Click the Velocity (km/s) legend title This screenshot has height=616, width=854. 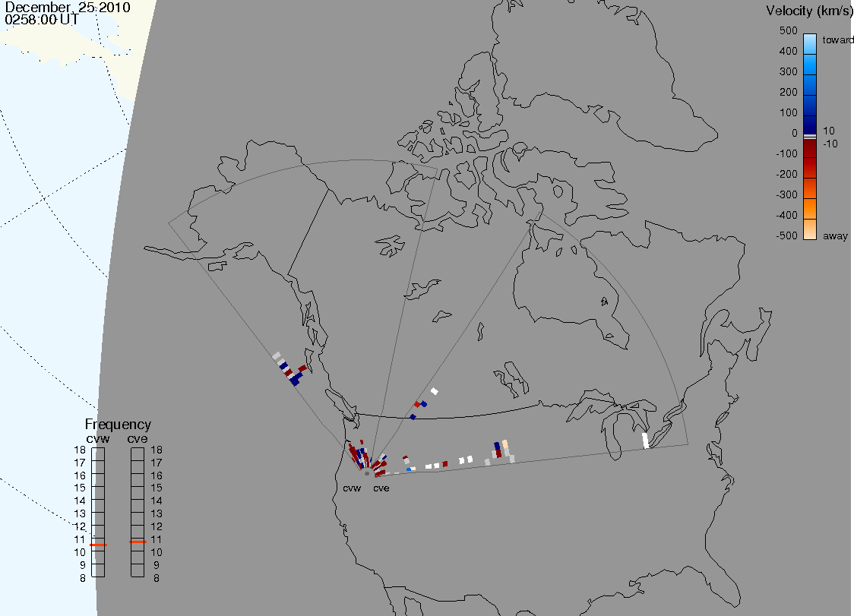(x=809, y=11)
